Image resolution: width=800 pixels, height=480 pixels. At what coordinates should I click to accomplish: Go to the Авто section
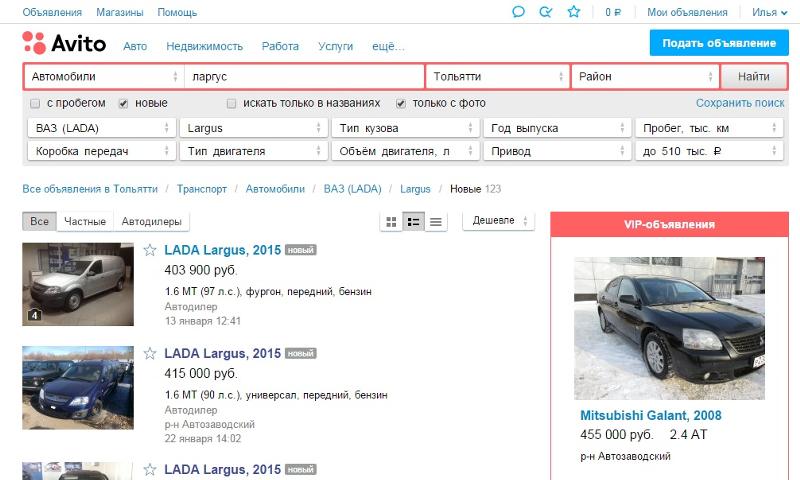[135, 46]
